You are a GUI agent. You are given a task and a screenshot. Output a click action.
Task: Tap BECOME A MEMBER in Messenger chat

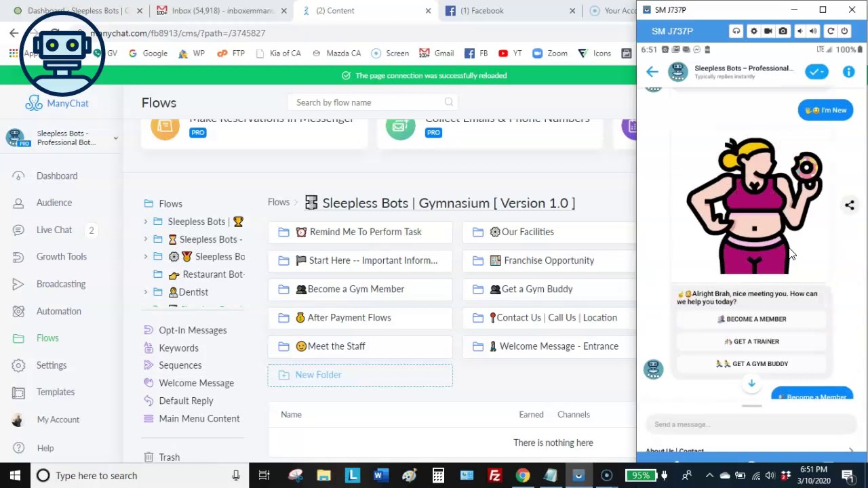pos(752,319)
